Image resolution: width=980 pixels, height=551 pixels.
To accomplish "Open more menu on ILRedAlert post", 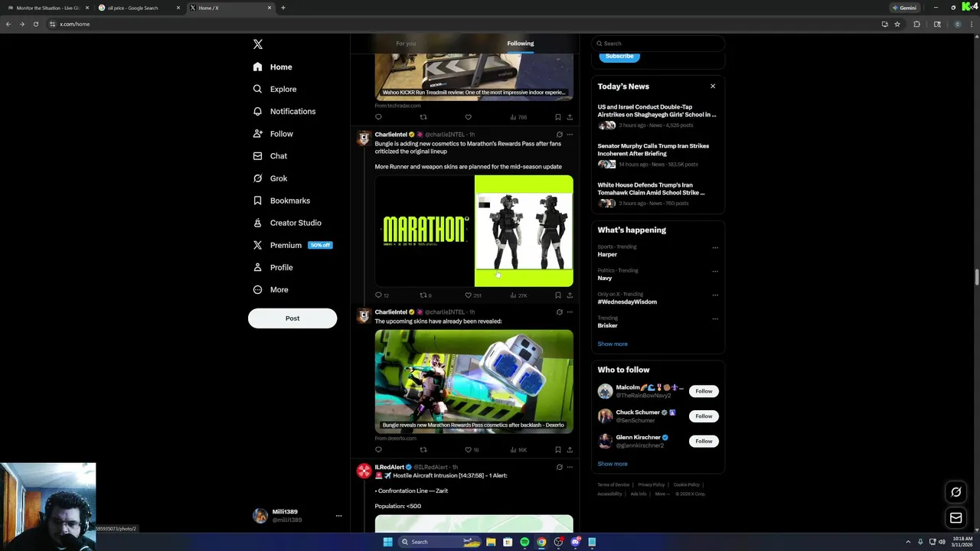I will pyautogui.click(x=570, y=468).
